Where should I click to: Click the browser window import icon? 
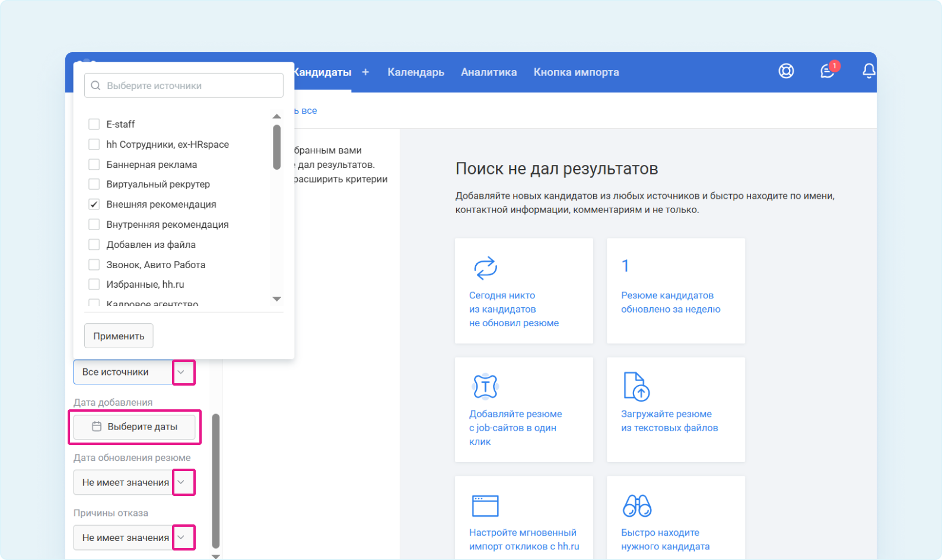[x=485, y=506]
